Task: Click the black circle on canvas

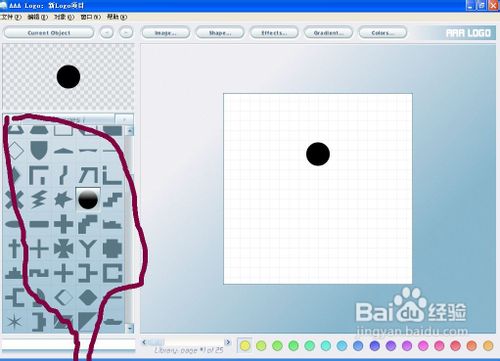Action: [318, 154]
